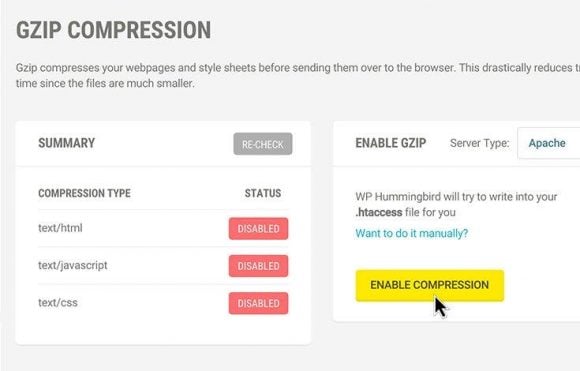Click the GZIP COMPRESSION page heading
580x371 pixels.
click(114, 30)
